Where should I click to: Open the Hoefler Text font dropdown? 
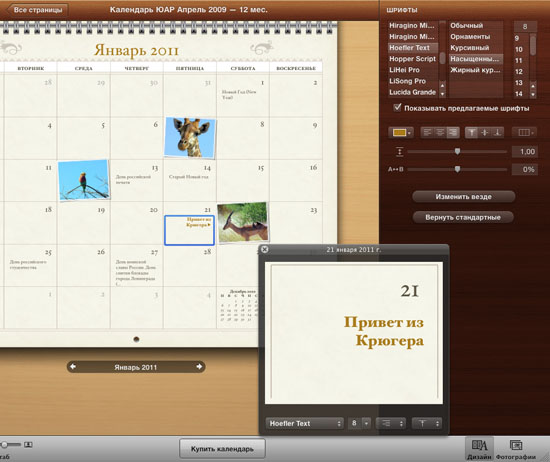[x=304, y=423]
